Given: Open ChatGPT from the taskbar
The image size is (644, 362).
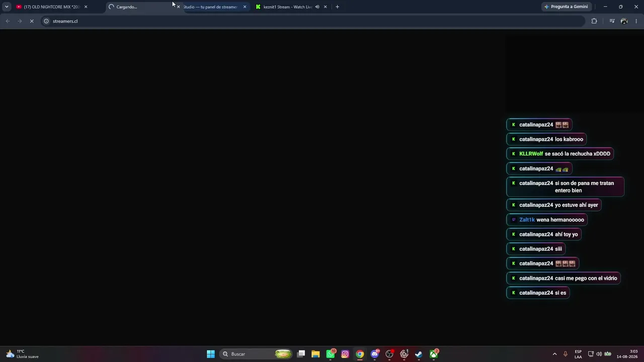Looking at the screenshot, I should click(404, 354).
